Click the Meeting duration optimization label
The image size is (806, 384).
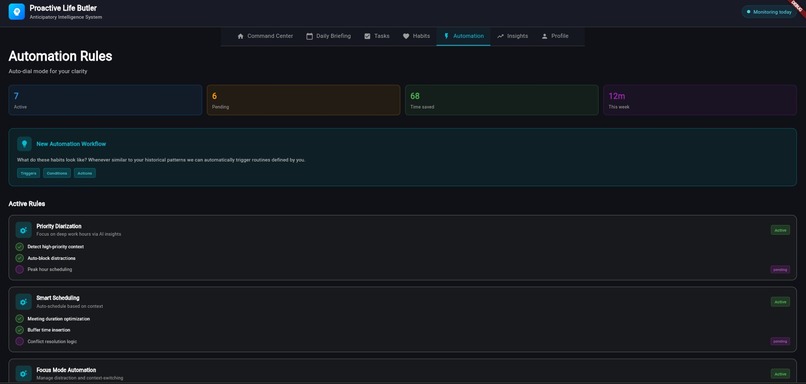click(59, 319)
